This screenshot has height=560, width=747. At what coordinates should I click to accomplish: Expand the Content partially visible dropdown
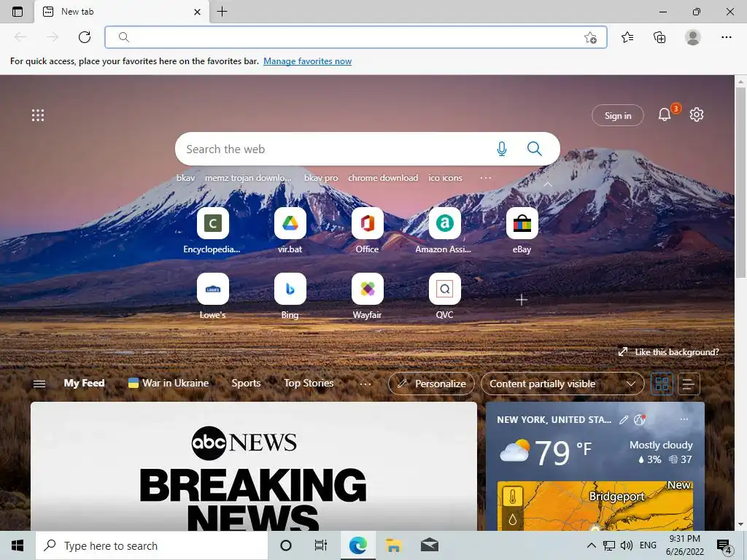coord(562,384)
